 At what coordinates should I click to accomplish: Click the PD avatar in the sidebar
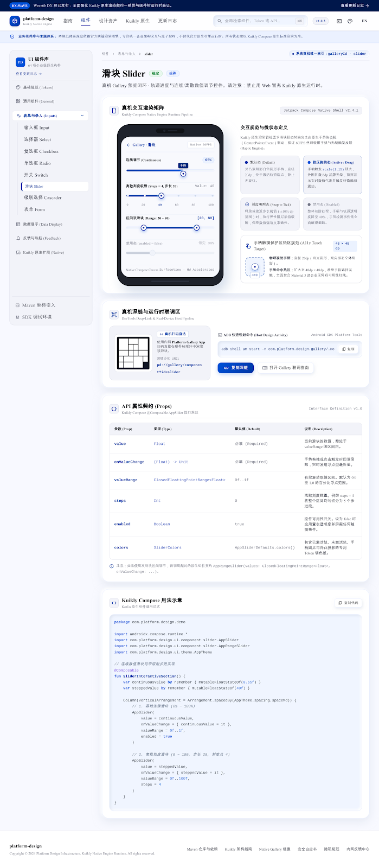pos(21,62)
